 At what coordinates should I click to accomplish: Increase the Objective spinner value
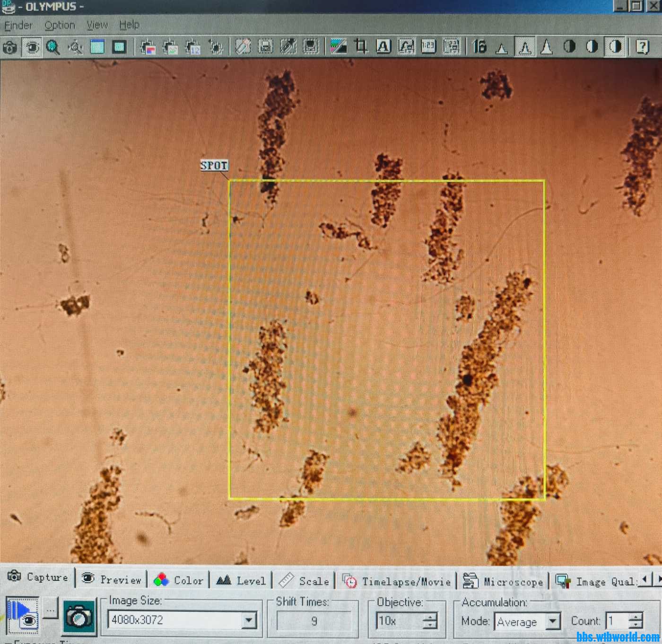[430, 617]
